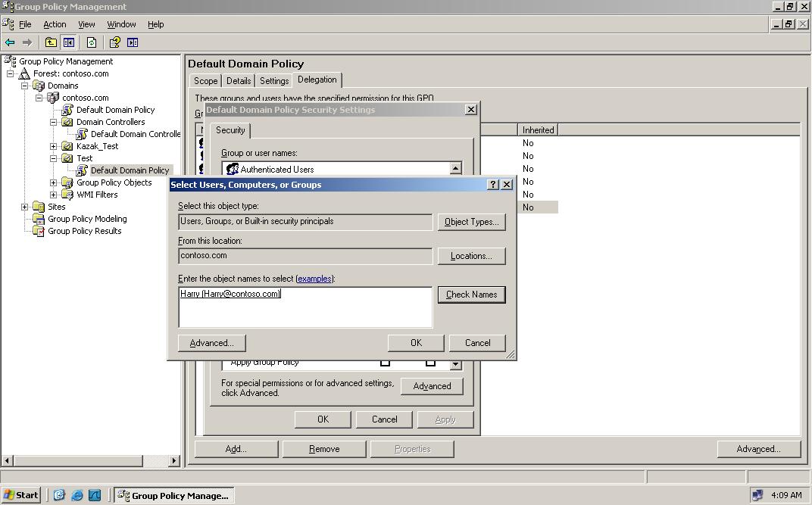Open the Action menu

pyautogui.click(x=55, y=24)
